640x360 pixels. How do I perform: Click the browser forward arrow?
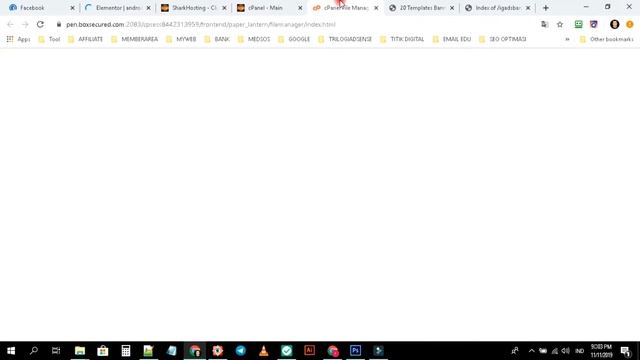pos(25,24)
